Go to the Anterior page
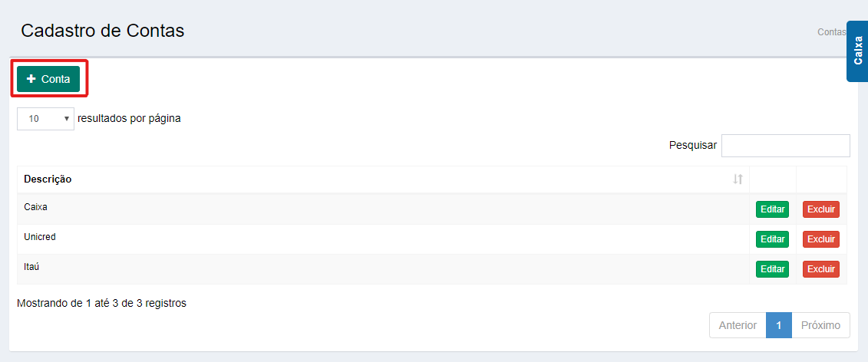Image resolution: width=868 pixels, height=362 pixels. pos(738,325)
